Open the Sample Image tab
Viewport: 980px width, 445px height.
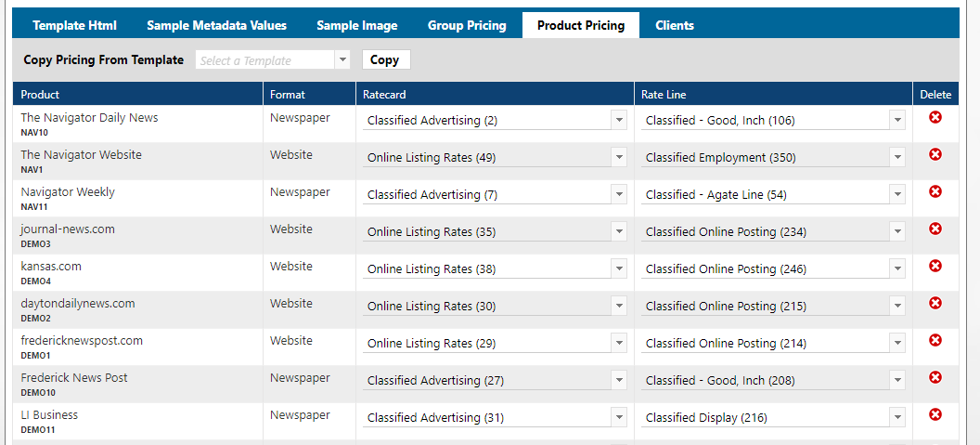356,25
